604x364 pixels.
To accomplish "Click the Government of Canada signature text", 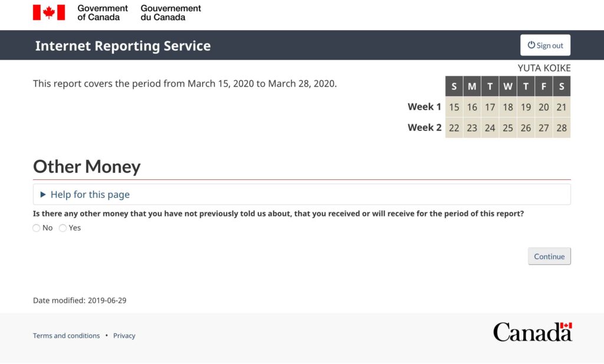I will tap(103, 12).
